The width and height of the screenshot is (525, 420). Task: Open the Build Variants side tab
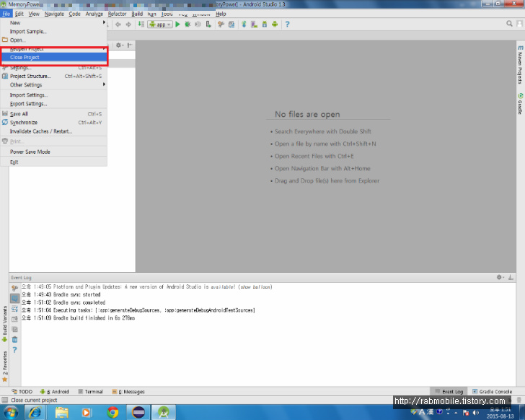[4, 324]
